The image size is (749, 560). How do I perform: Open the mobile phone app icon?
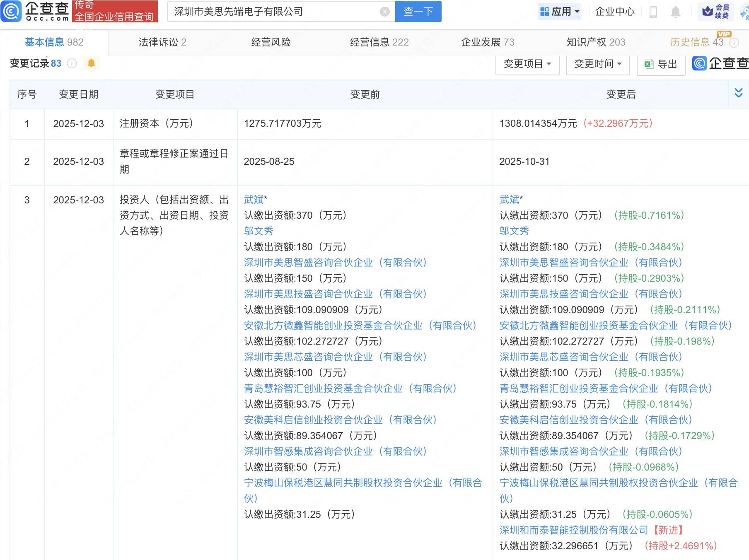tap(653, 12)
